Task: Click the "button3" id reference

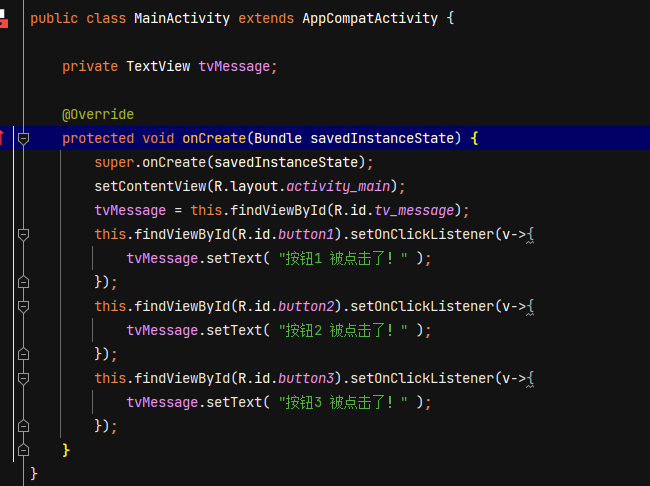Action: pyautogui.click(x=306, y=379)
